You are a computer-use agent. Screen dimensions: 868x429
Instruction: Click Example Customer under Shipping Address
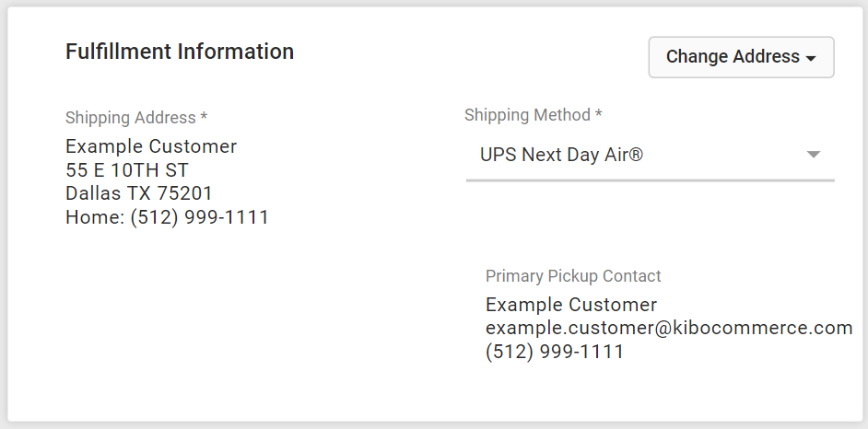[151, 146]
